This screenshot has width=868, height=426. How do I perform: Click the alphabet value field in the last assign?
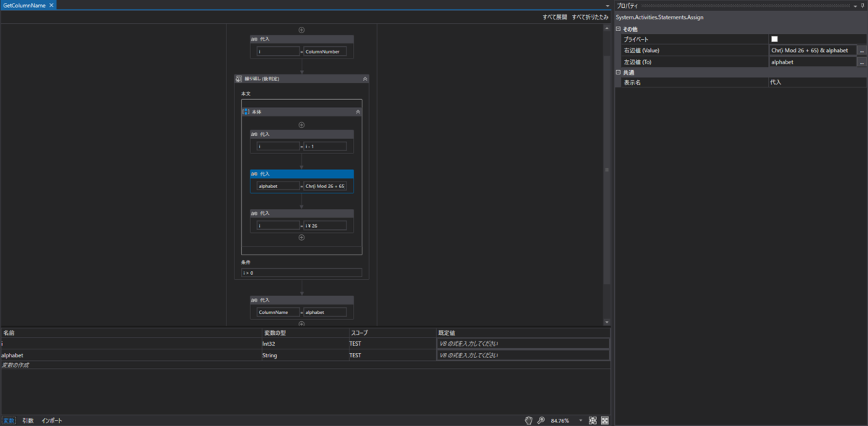(x=325, y=312)
